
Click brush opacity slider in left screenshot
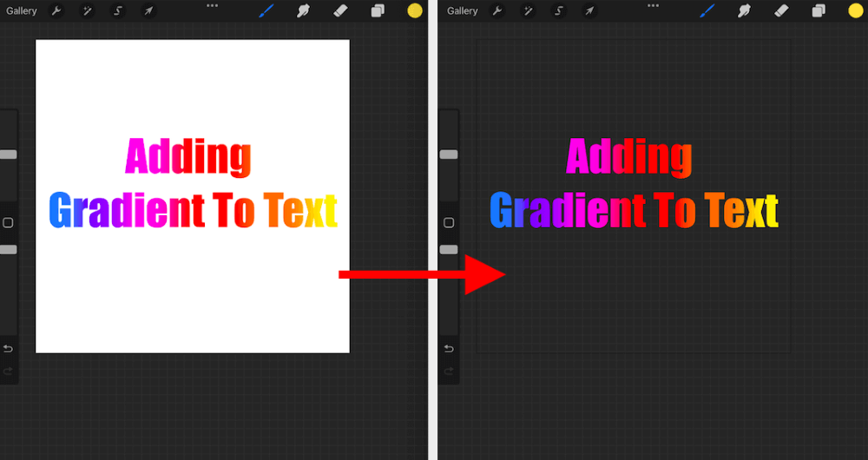pyautogui.click(x=9, y=250)
